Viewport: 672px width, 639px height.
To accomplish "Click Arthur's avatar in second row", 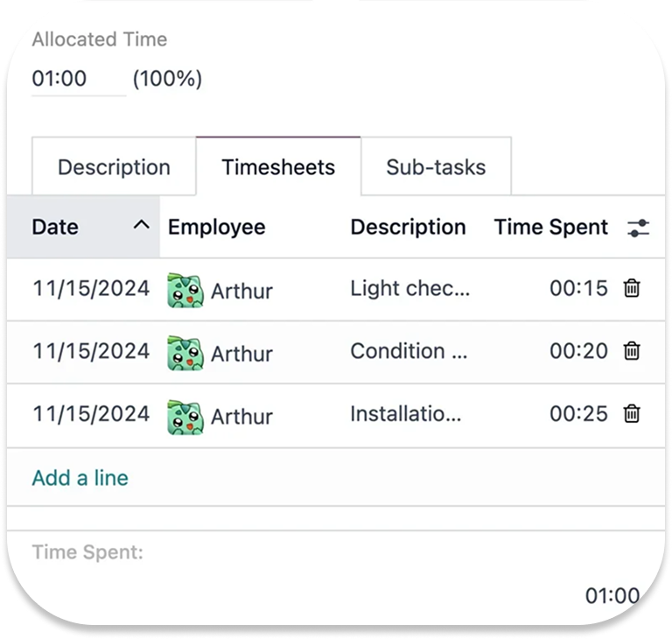I will pos(185,353).
